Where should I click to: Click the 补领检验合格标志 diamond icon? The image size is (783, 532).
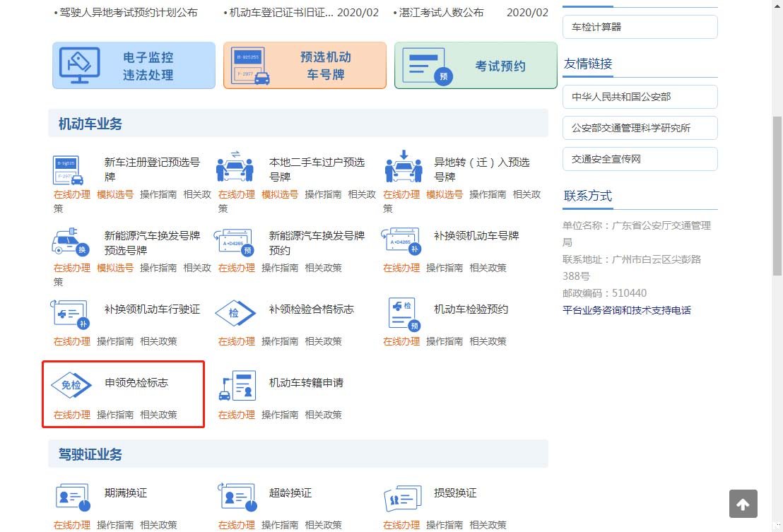pyautogui.click(x=236, y=312)
